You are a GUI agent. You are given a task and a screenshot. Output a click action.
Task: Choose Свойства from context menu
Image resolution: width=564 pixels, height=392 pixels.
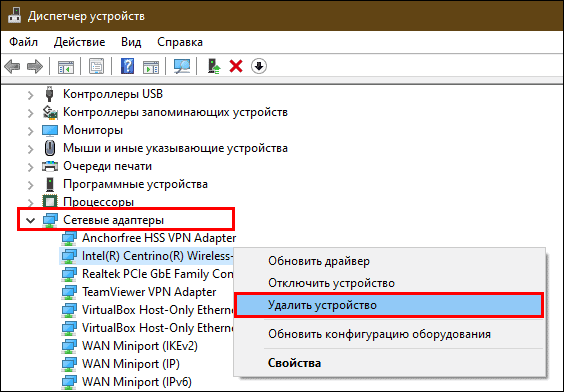[x=390, y=363]
